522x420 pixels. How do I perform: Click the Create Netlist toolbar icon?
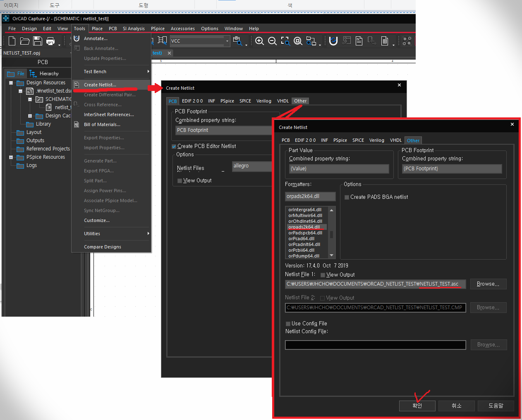[359, 41]
